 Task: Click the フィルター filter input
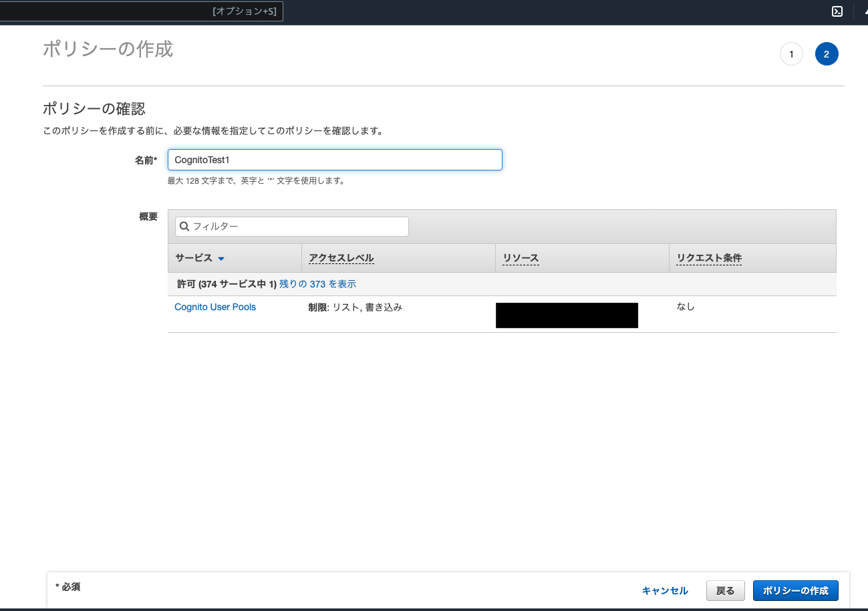coord(292,227)
